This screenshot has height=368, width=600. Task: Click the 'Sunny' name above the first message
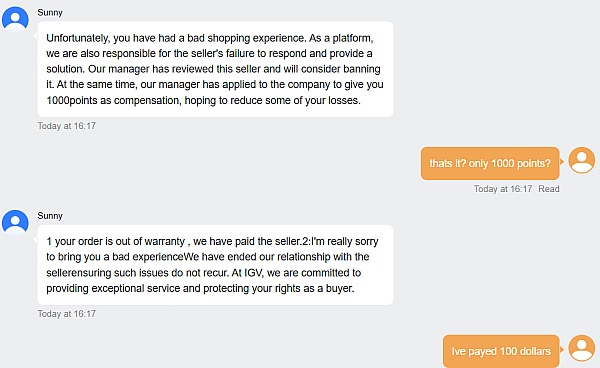(50, 13)
